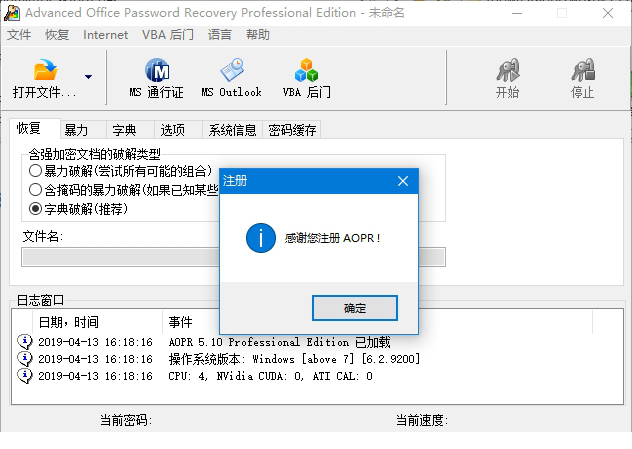Select log entry CPU: 4, NVidia CUDA: 0

pos(270,376)
